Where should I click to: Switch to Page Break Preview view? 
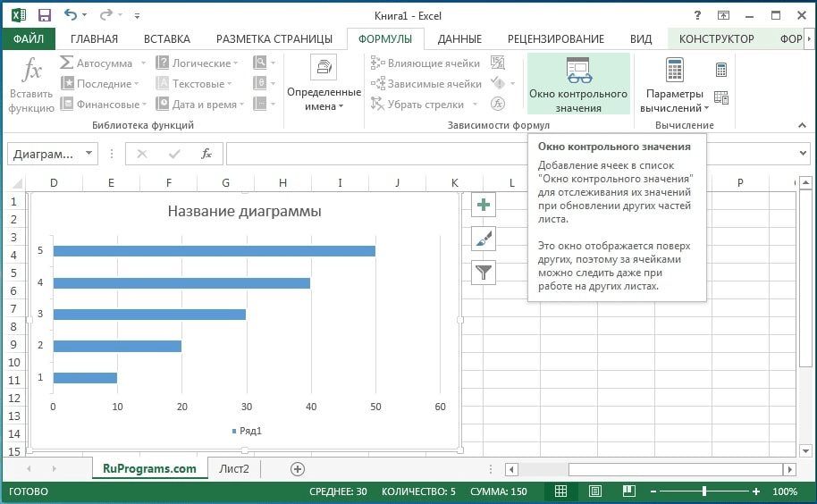(627, 491)
